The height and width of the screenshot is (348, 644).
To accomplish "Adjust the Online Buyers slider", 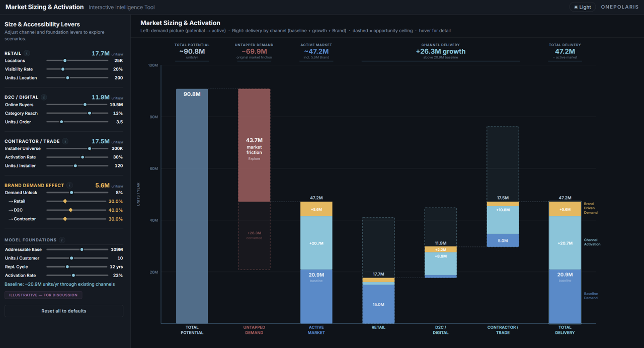I will [85, 105].
